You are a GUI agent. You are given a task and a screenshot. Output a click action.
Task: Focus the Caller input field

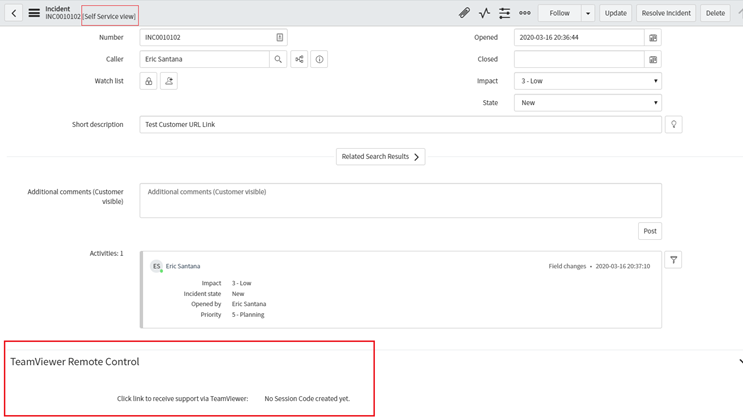click(x=204, y=59)
